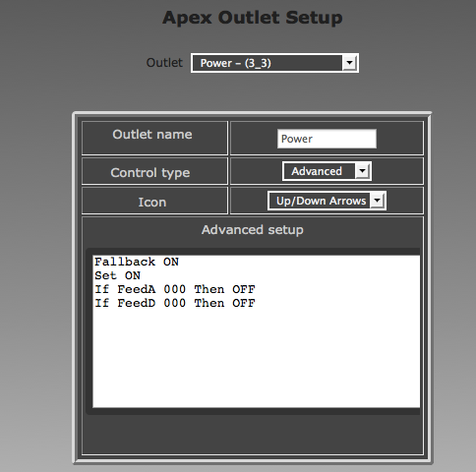Click the 'Outlet' label beside the selector
The width and height of the screenshot is (476, 472).
(164, 63)
